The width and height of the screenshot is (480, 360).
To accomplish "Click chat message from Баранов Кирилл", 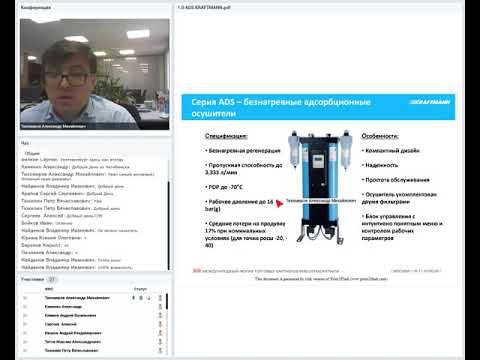I will pos(45,245).
